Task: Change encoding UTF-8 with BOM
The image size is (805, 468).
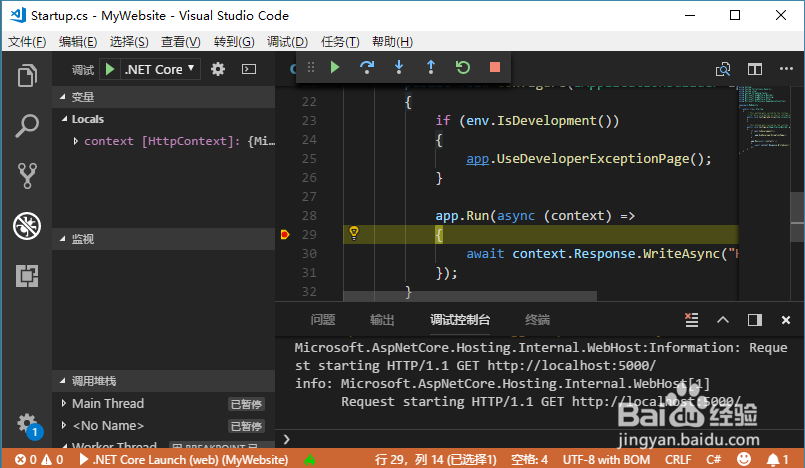Action: 606,459
